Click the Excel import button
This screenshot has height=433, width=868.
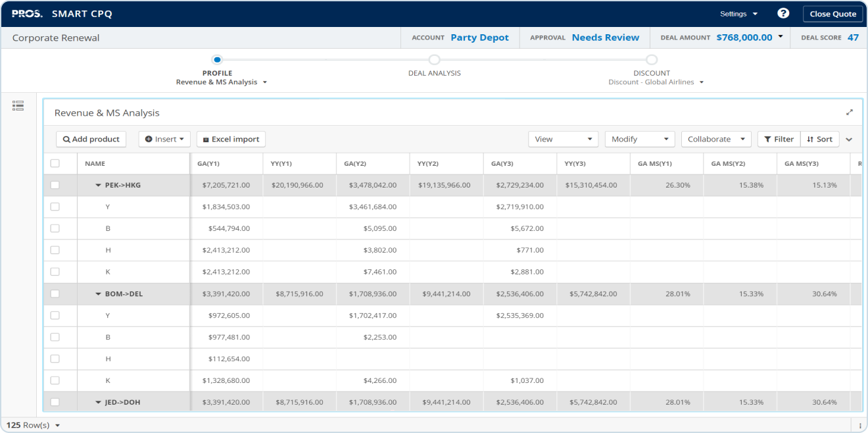(x=231, y=139)
